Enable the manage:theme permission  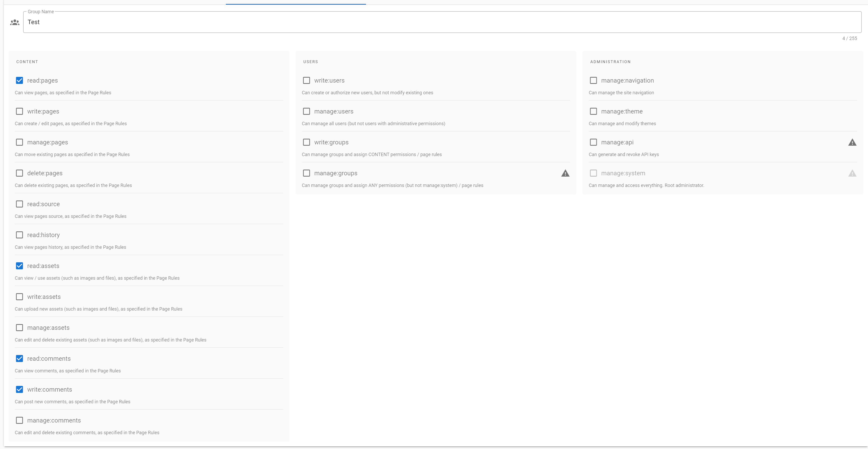(x=593, y=111)
